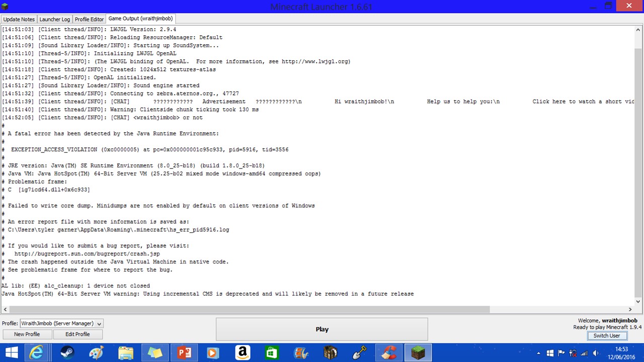Click the log's vertical scroll up arrow
The image size is (644, 362).
tap(638, 29)
